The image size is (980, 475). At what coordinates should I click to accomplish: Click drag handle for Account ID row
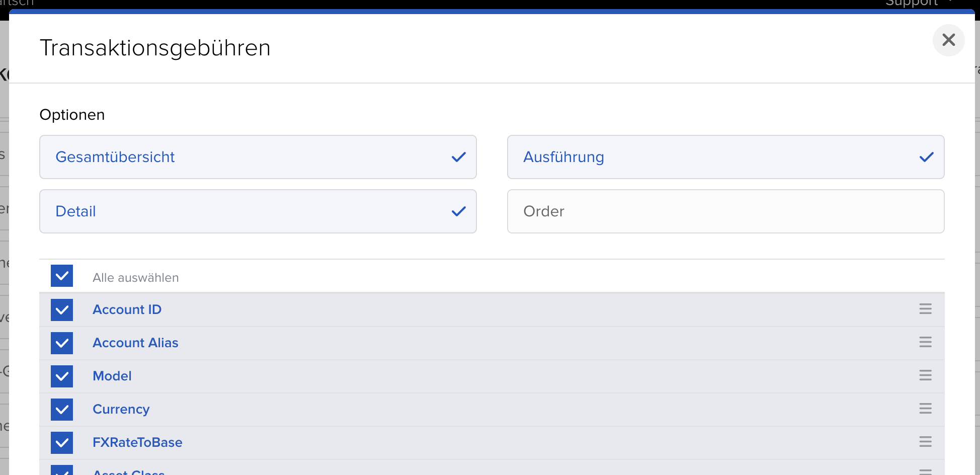[x=925, y=309]
